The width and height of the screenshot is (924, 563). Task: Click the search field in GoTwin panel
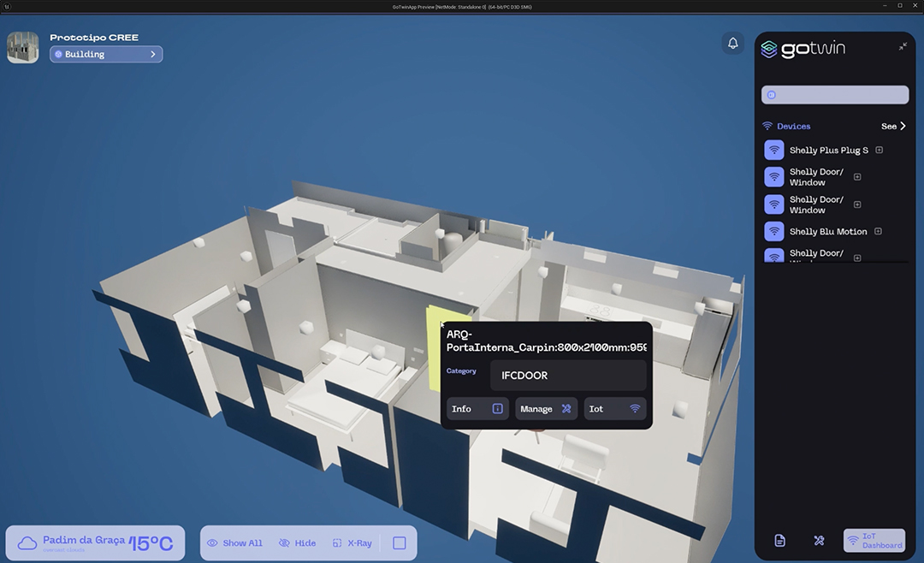click(834, 95)
